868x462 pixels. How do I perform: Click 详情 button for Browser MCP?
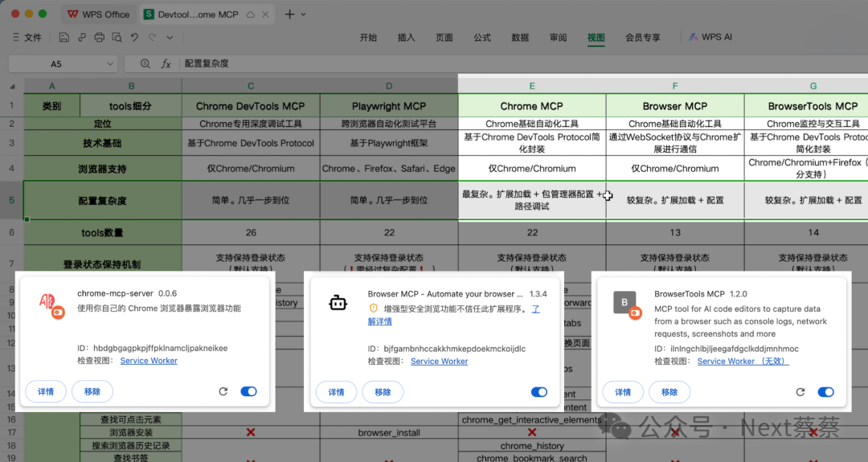pyautogui.click(x=336, y=391)
